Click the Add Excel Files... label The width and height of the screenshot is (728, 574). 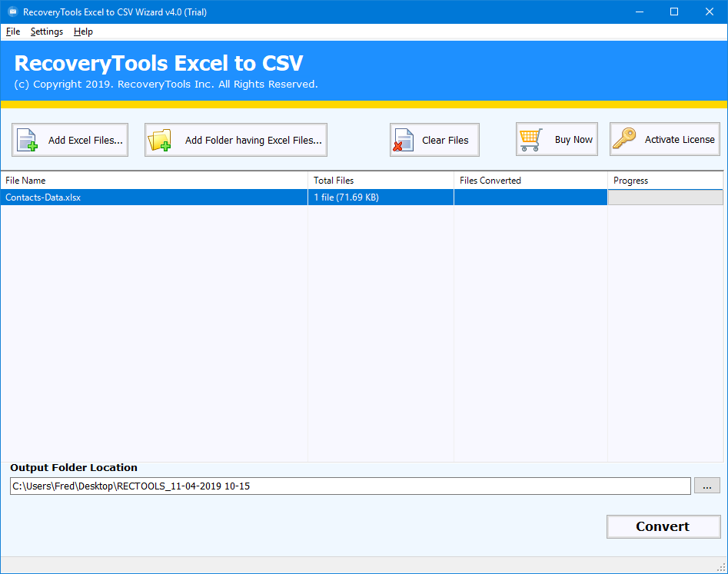click(x=85, y=140)
